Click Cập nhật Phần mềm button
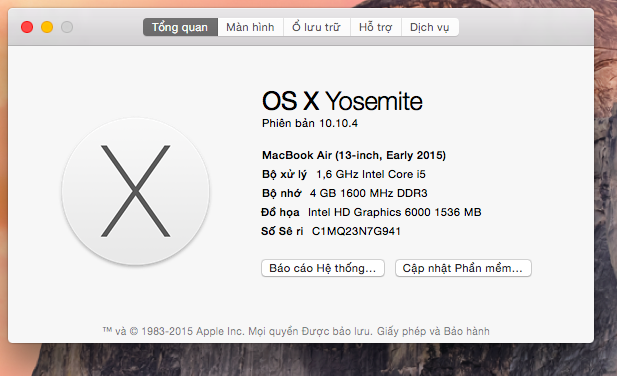 463,268
